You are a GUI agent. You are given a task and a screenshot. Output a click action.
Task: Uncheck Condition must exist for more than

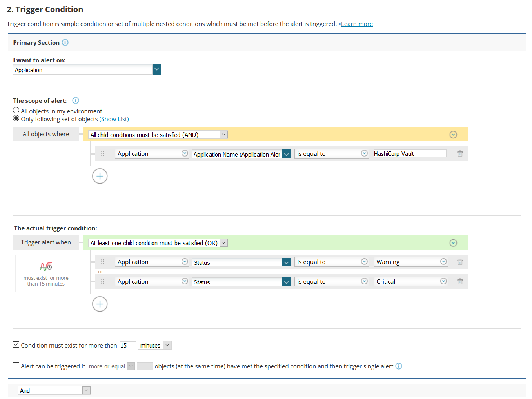(16, 344)
